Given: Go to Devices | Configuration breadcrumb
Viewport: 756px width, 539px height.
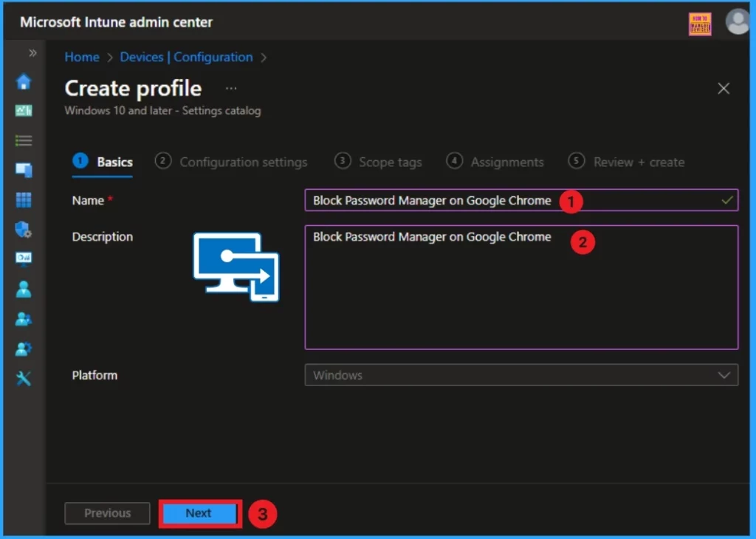Looking at the screenshot, I should point(186,57).
